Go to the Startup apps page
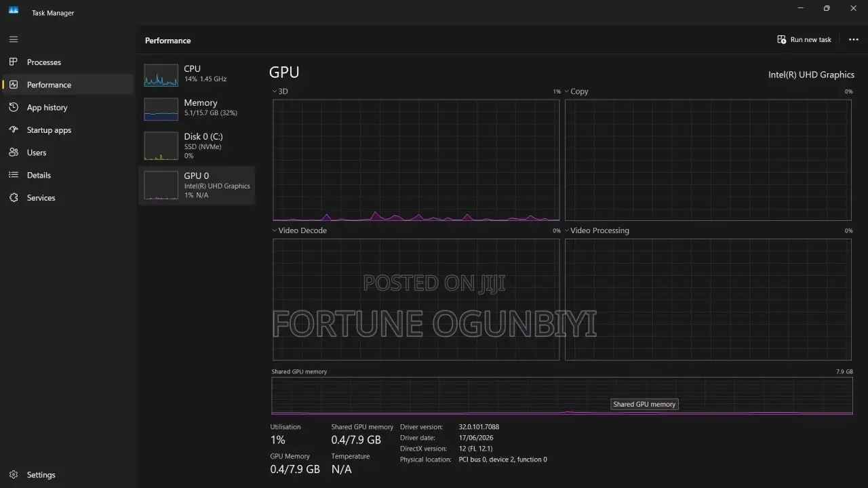This screenshot has width=868, height=488. click(68, 130)
